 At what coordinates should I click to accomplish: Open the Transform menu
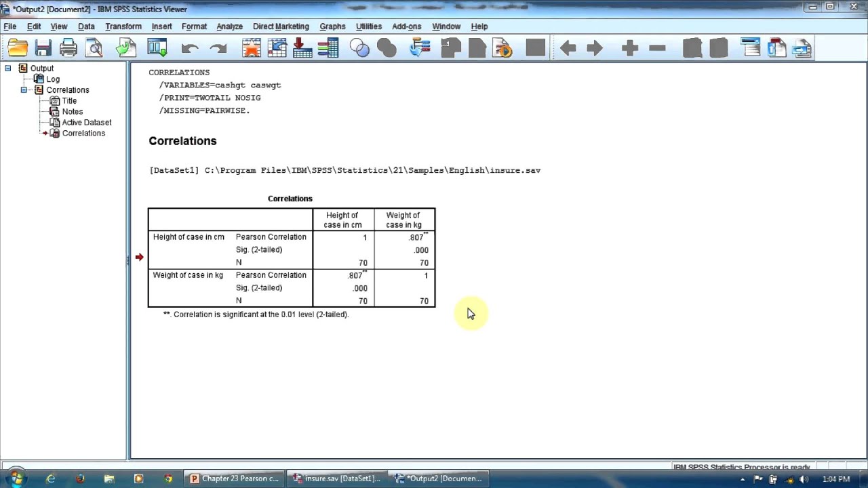[123, 26]
